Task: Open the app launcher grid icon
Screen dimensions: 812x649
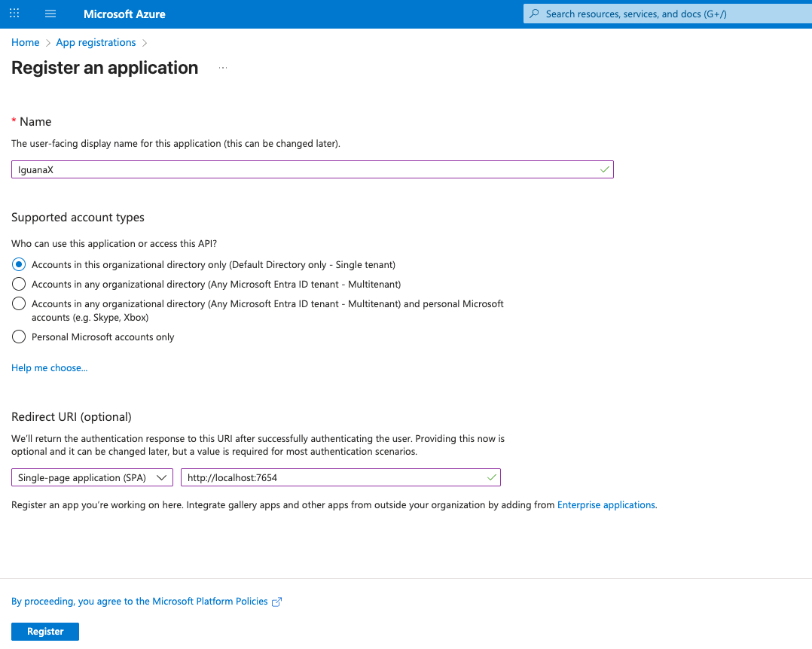Action: click(14, 14)
